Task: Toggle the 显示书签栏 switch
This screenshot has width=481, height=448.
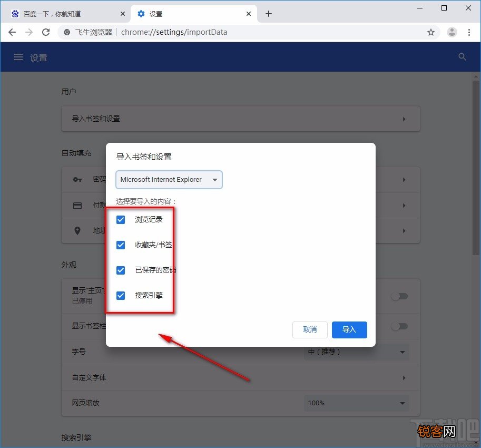Action: (x=399, y=326)
